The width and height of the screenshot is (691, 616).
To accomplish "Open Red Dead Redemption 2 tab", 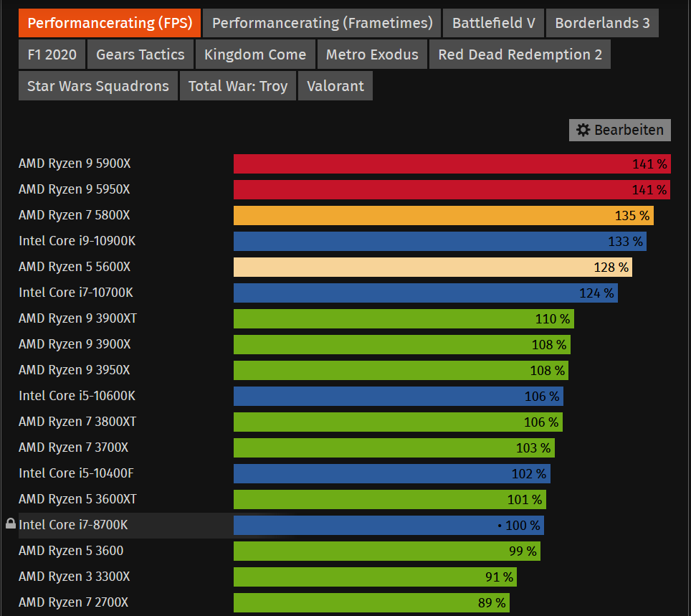I will tap(520, 55).
